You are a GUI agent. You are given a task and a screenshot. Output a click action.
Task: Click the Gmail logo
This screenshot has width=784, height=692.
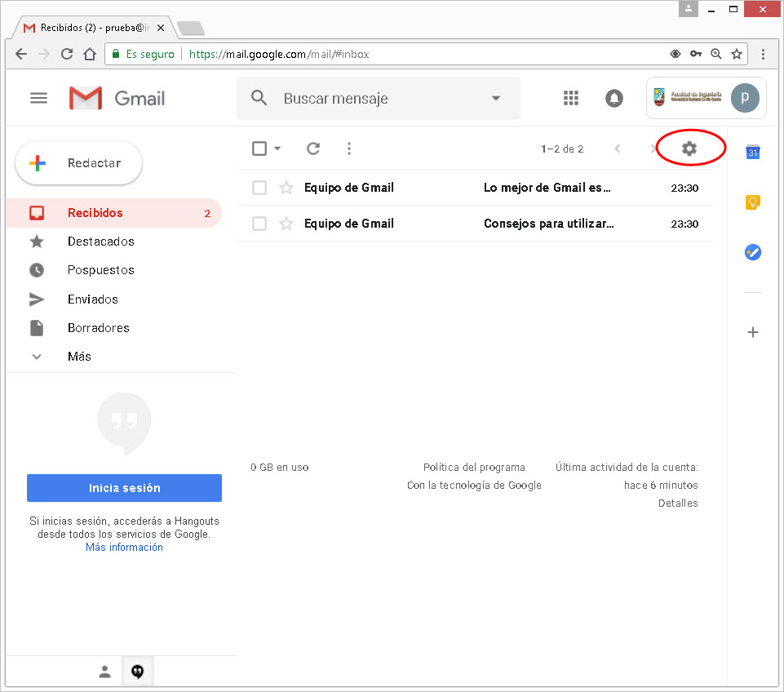point(117,98)
